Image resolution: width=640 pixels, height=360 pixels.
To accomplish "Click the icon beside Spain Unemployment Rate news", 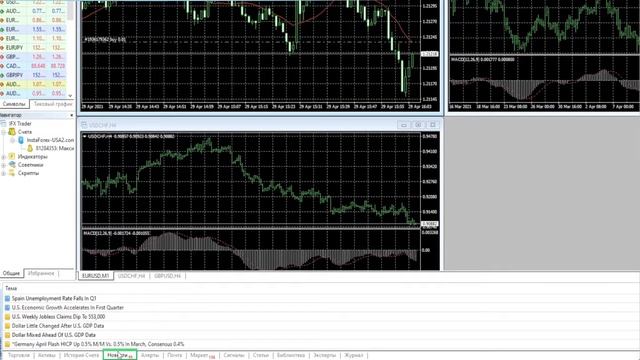I will coord(7,298).
